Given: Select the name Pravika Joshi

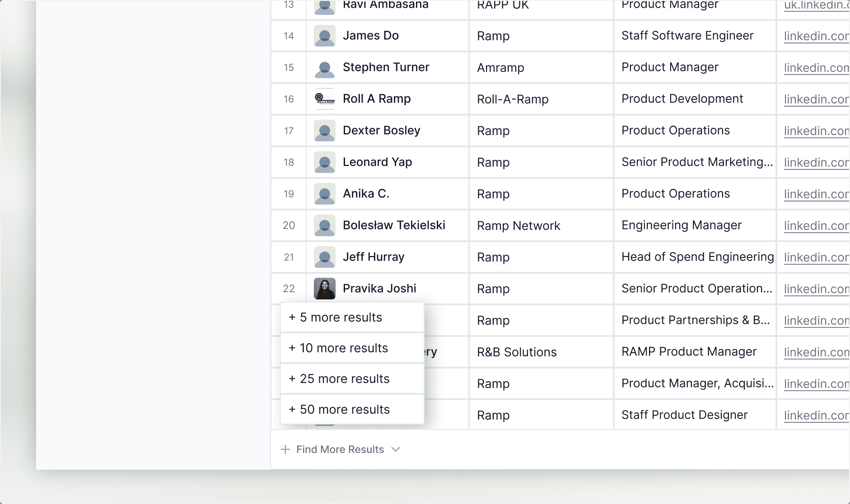Looking at the screenshot, I should coord(379,289).
